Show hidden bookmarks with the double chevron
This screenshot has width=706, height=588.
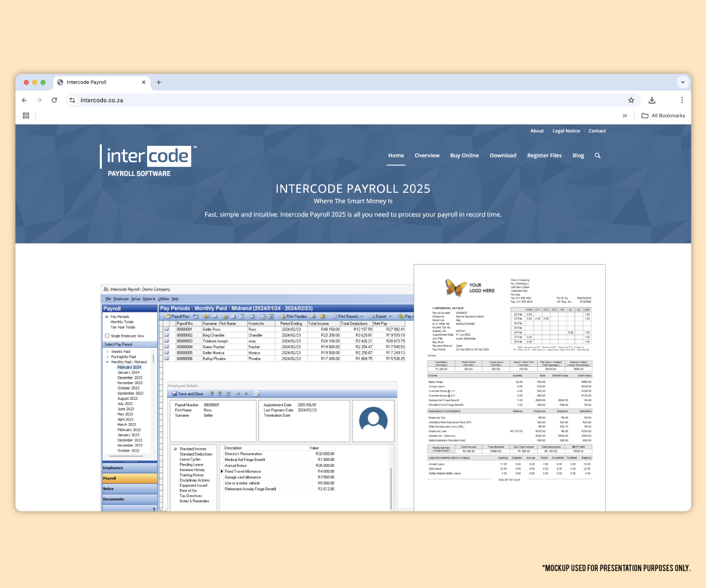(625, 116)
